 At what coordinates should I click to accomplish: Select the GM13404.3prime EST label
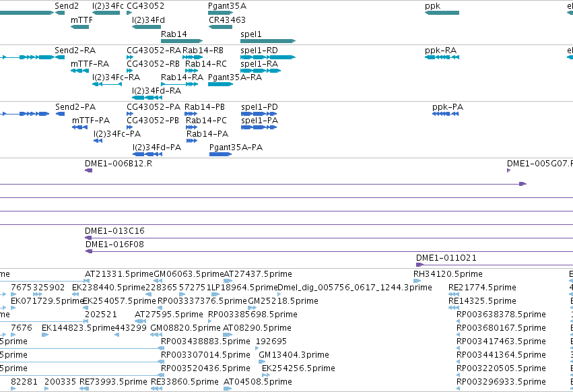(294, 355)
